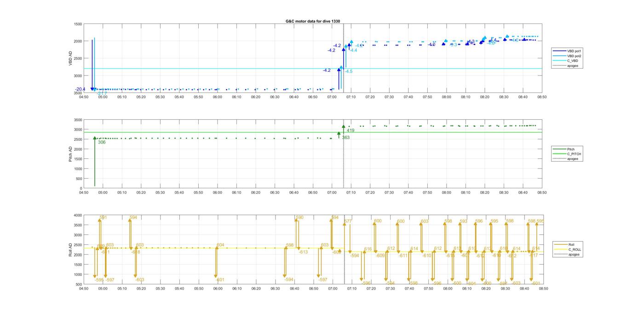Screen dimensions: 644x319
Task: Click the '363' annotation in the Pitch plot
Action: point(345,138)
